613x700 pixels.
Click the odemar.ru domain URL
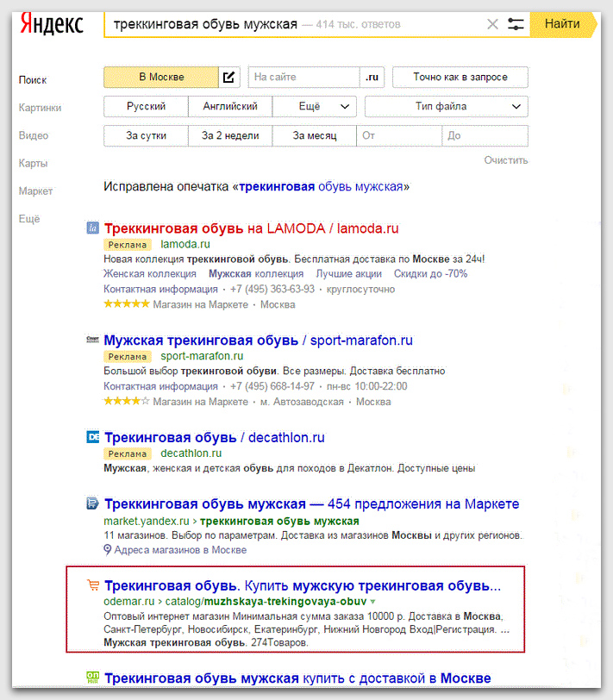129,602
